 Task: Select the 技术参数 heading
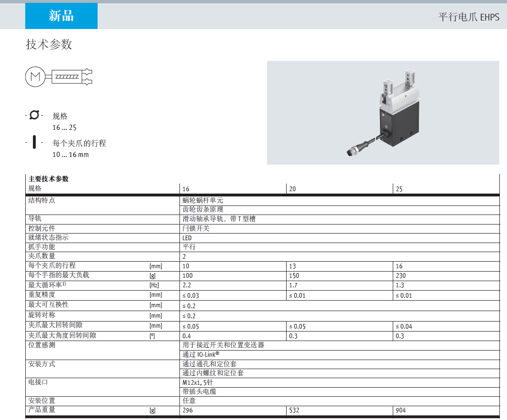coord(49,44)
